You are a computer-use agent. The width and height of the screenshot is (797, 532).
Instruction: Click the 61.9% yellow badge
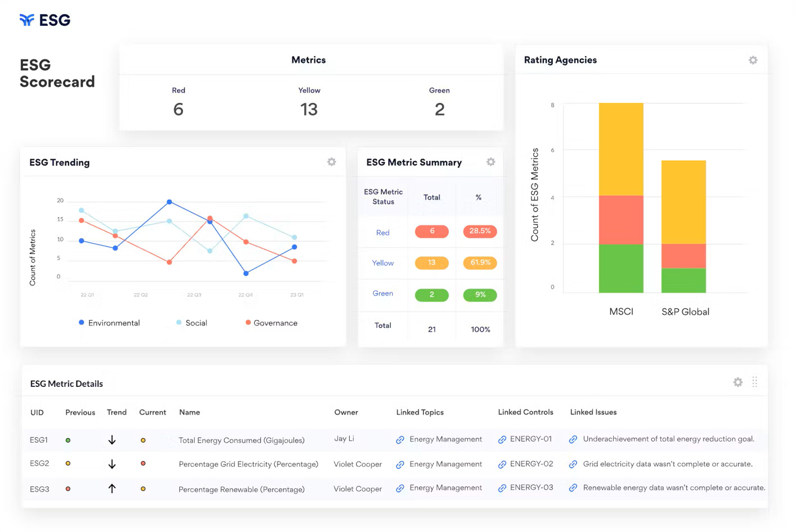point(480,263)
